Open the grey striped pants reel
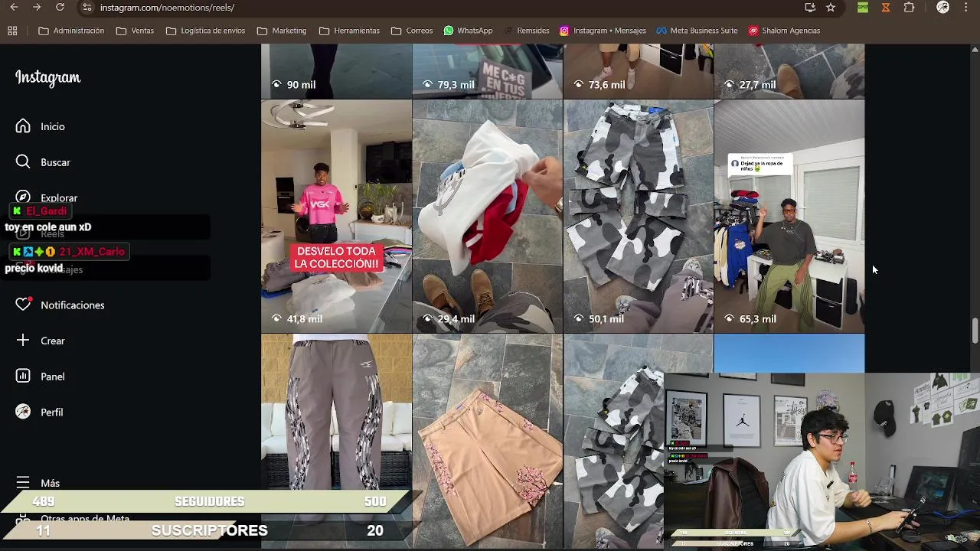980x551 pixels. 336,442
